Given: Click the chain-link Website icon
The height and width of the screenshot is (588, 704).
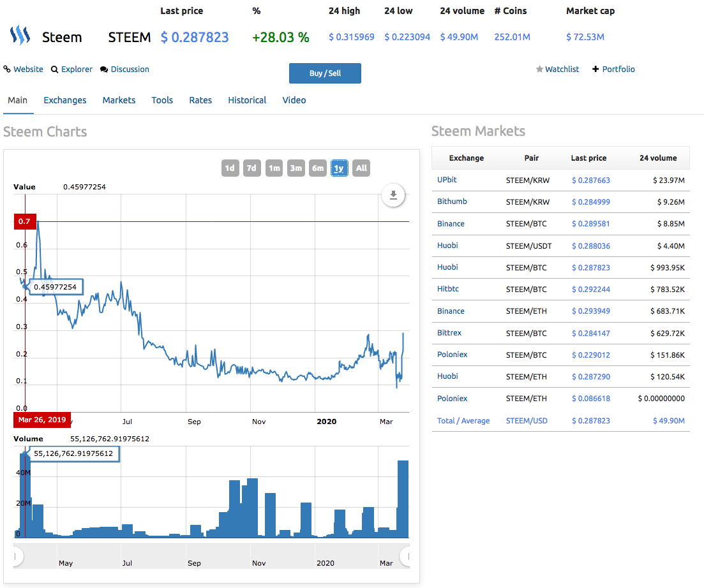Looking at the screenshot, I should (x=7, y=69).
